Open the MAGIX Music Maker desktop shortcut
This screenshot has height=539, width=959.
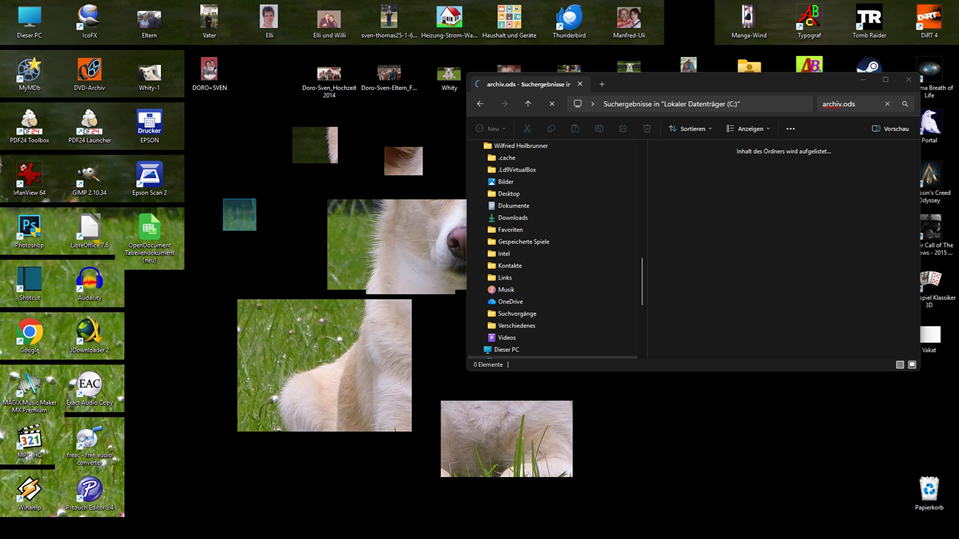pos(29,392)
